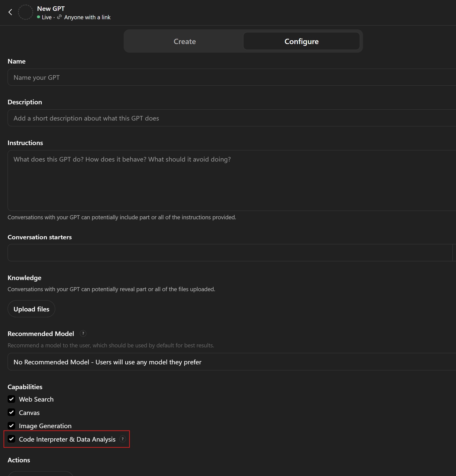This screenshot has height=476, width=456.
Task: Click the back arrow to exit editor
Action: tap(10, 12)
